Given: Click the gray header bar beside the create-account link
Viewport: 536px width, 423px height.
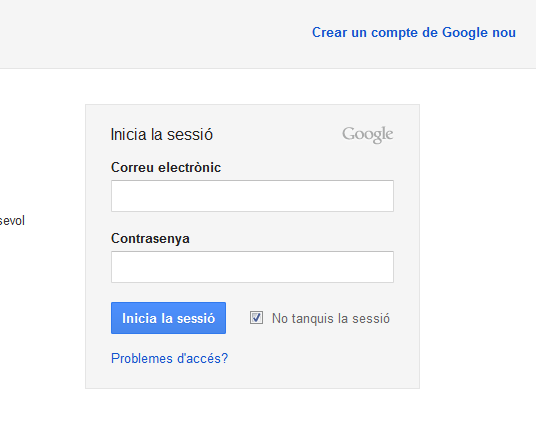Looking at the screenshot, I should click(154, 34).
